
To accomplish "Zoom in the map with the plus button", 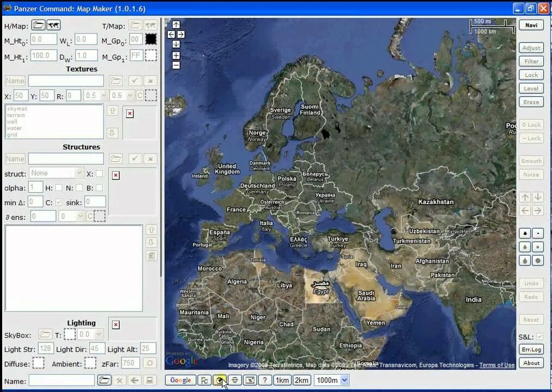I will (x=176, y=56).
